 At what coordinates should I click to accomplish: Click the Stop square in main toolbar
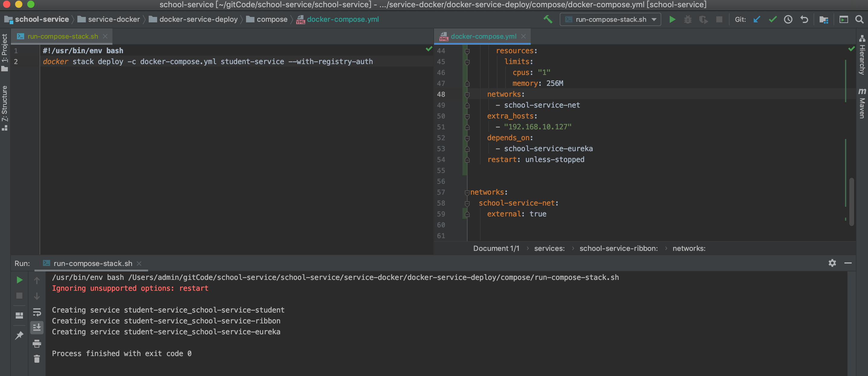(x=719, y=20)
